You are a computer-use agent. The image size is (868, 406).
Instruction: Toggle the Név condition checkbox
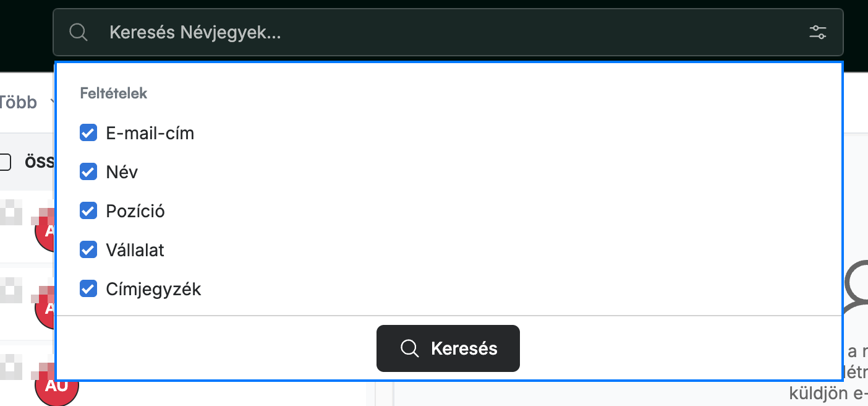(88, 171)
